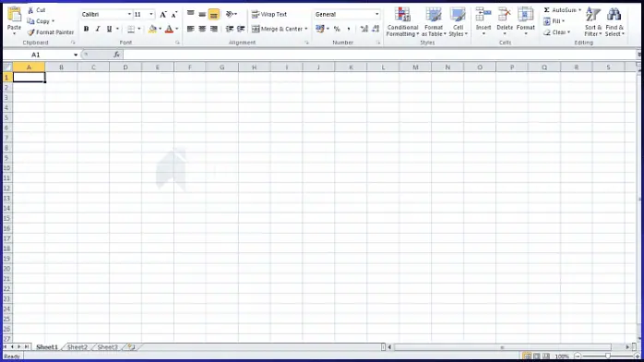Image resolution: width=644 pixels, height=362 pixels.
Task: Open Conditional Formatting menu
Action: [402, 22]
